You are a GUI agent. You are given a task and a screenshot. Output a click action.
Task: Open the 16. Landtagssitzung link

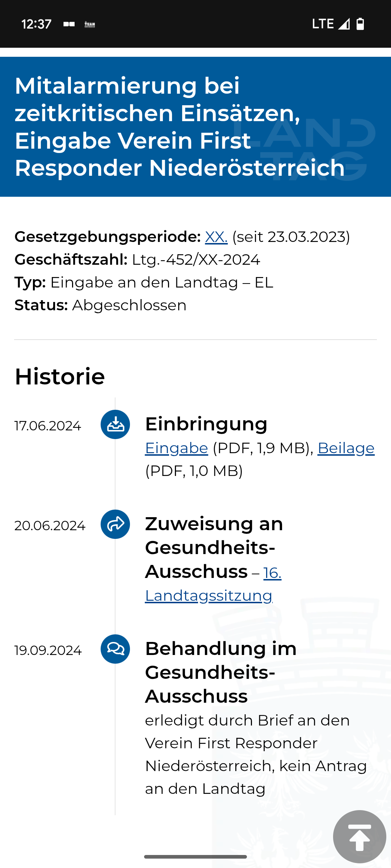213,584
